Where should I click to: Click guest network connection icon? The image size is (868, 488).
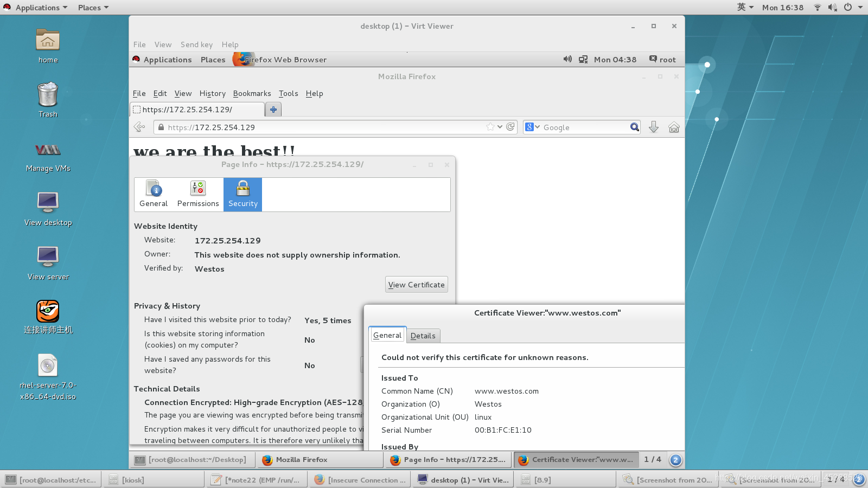583,59
